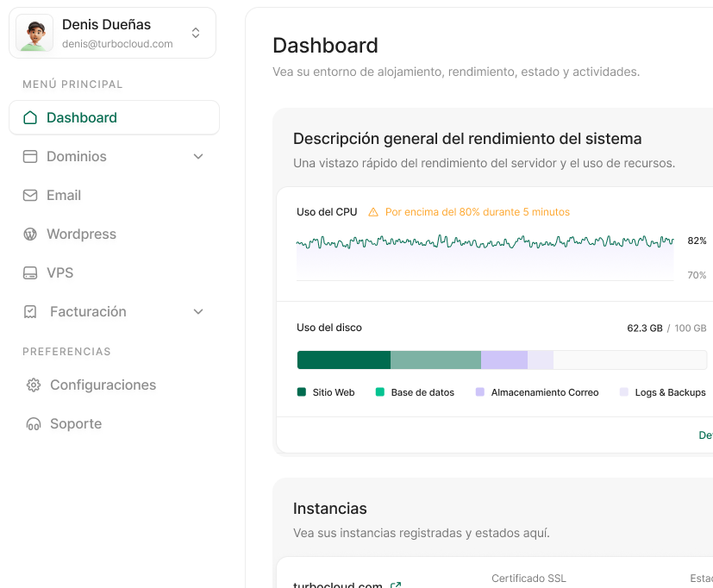The height and width of the screenshot is (588, 713).
Task: Click the Wordpress logo icon
Action: [30, 235]
